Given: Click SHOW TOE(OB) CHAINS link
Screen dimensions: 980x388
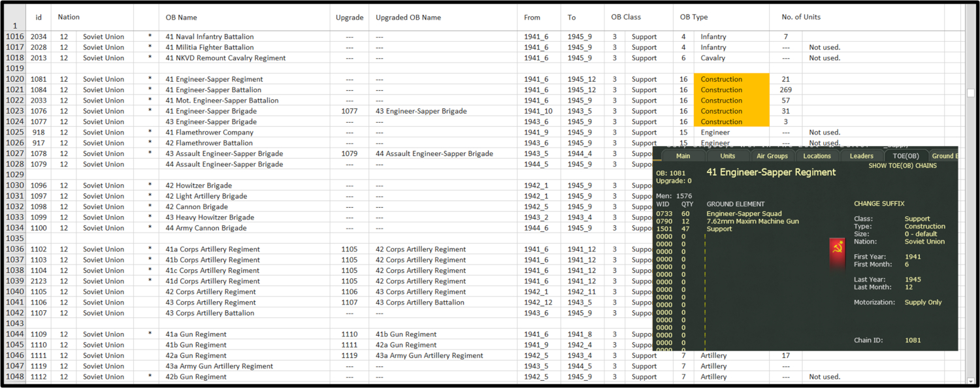Looking at the screenshot, I should [x=902, y=166].
